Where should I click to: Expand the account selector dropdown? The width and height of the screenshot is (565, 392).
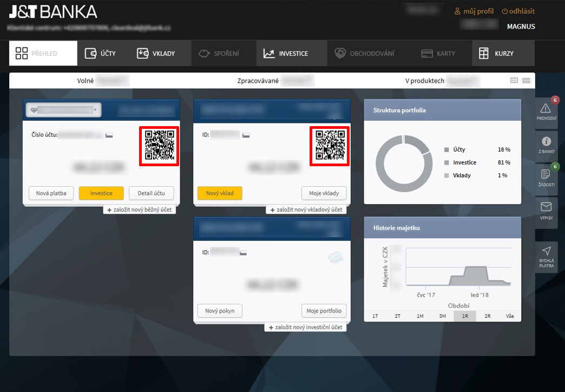63,110
